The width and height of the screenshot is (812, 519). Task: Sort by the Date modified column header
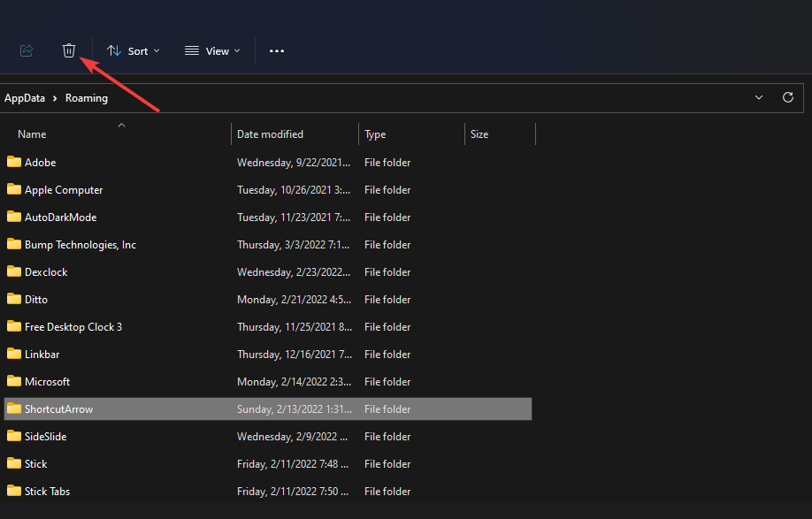point(270,134)
